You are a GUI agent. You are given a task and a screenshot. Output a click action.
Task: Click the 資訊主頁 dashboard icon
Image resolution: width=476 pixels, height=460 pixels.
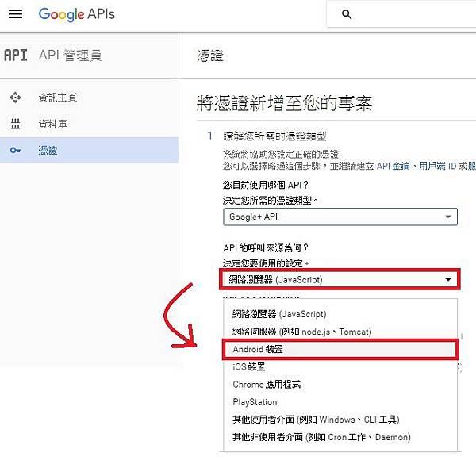click(x=15, y=98)
